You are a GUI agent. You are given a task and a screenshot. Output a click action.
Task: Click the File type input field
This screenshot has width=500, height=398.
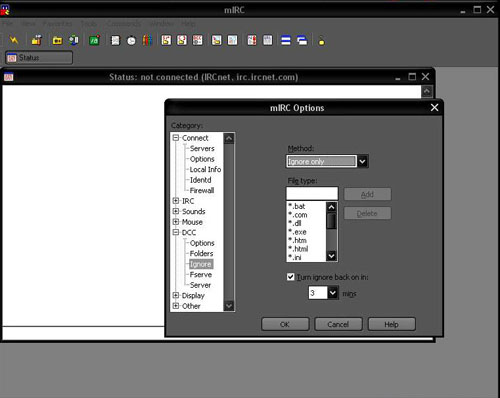point(312,194)
